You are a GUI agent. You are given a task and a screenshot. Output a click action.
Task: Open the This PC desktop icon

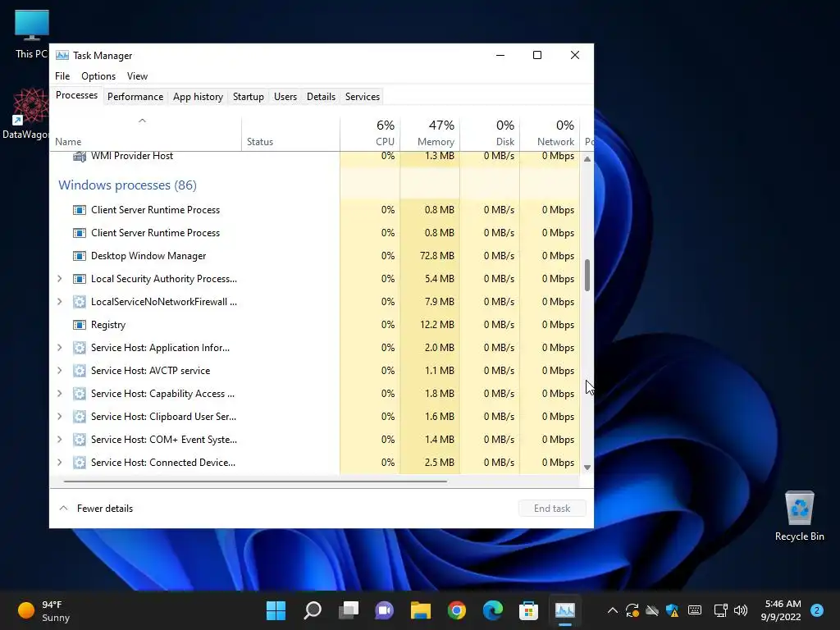(32, 34)
